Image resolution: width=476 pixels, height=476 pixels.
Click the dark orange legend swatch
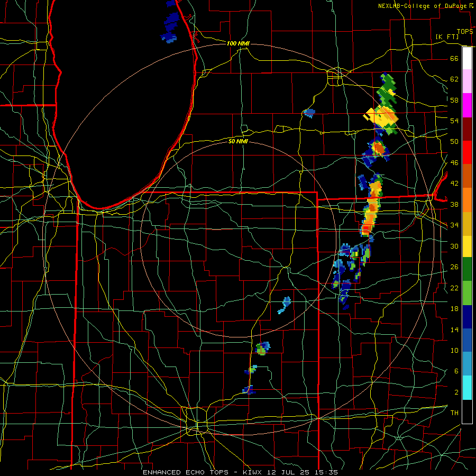[x=467, y=176]
